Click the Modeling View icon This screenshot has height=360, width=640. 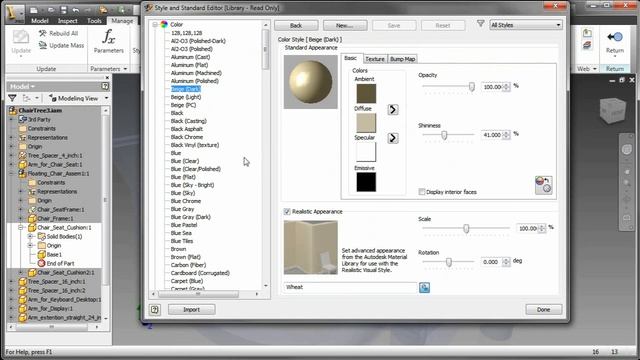point(52,98)
